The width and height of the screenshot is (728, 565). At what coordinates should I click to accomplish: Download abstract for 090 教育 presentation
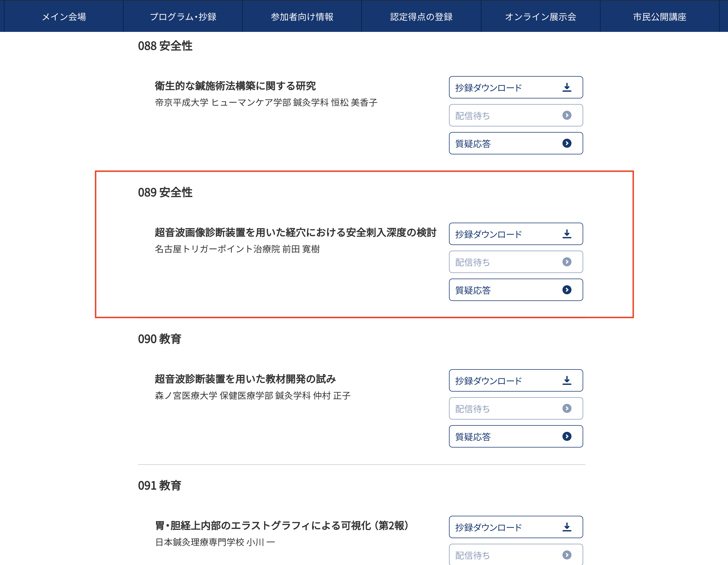(x=516, y=381)
